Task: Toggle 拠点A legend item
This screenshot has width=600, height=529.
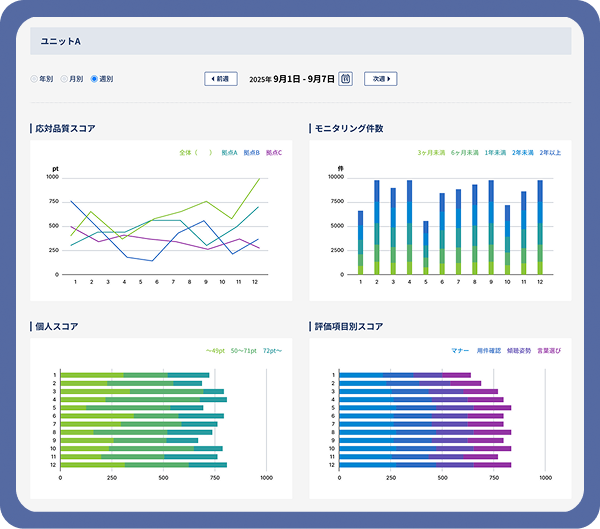Action: click(228, 153)
